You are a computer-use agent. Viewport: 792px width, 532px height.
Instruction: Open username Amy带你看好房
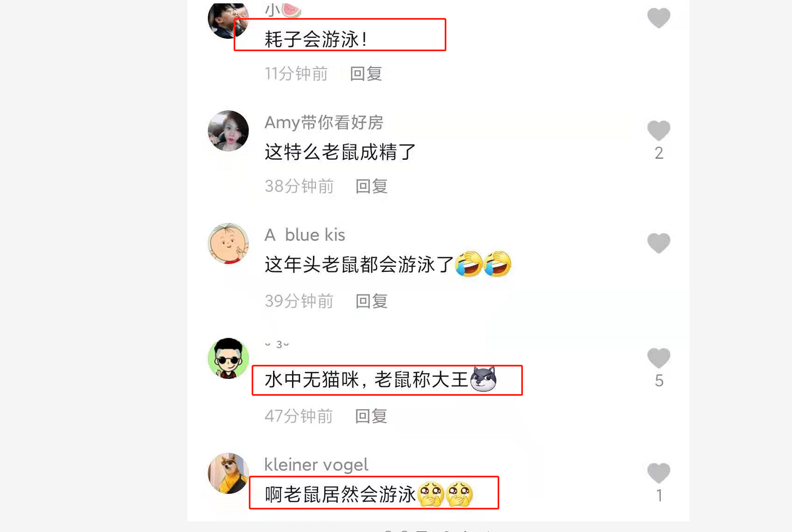coord(324,122)
